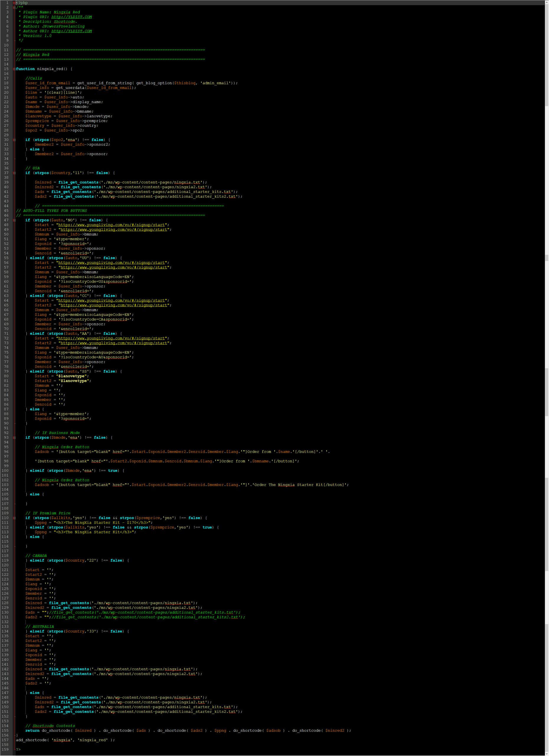Viewport: 549px width, 756px height.
Task: Collapse the fold marker on line 1
Action: [x=14, y=3]
